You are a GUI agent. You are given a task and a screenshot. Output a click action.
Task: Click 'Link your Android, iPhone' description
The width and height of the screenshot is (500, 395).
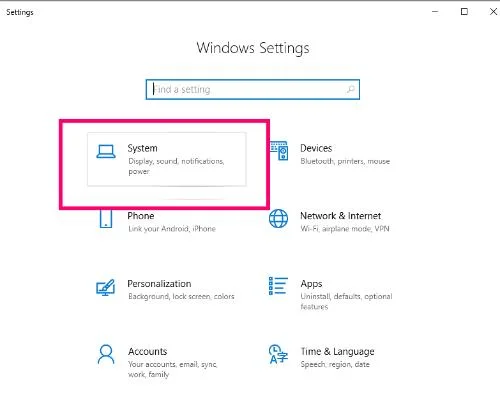click(x=172, y=229)
